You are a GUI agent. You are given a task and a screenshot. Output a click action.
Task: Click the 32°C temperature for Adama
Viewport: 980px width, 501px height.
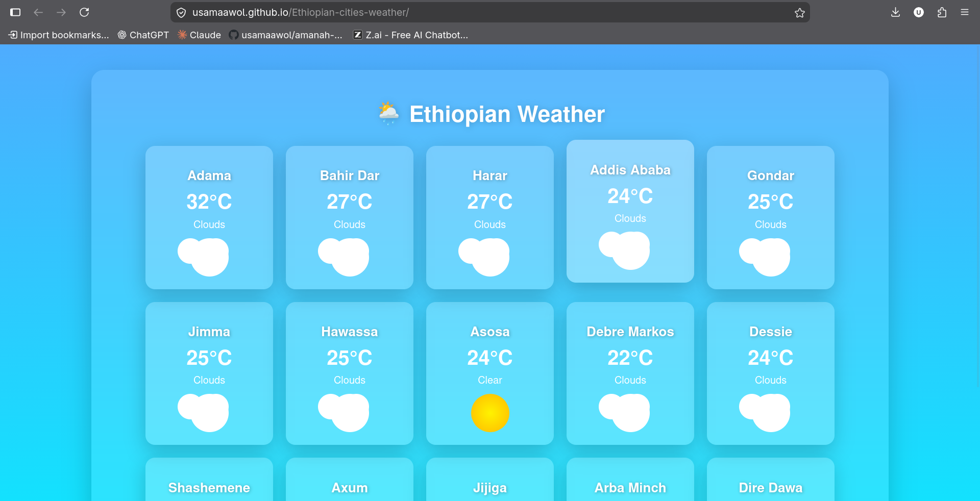(x=209, y=202)
